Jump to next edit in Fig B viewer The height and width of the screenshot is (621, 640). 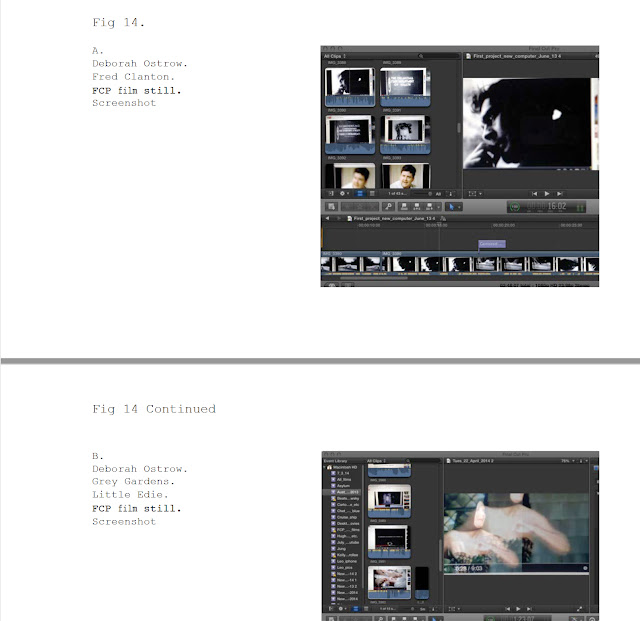[529, 609]
